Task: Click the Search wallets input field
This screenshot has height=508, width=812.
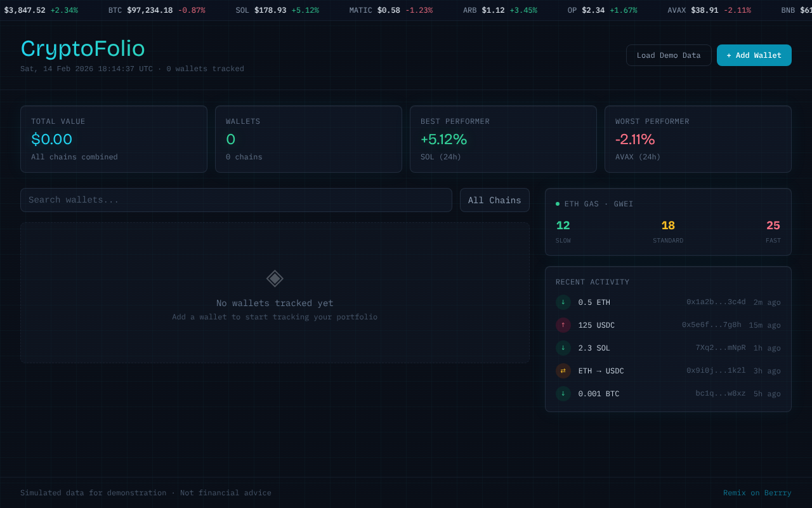Action: tap(236, 200)
